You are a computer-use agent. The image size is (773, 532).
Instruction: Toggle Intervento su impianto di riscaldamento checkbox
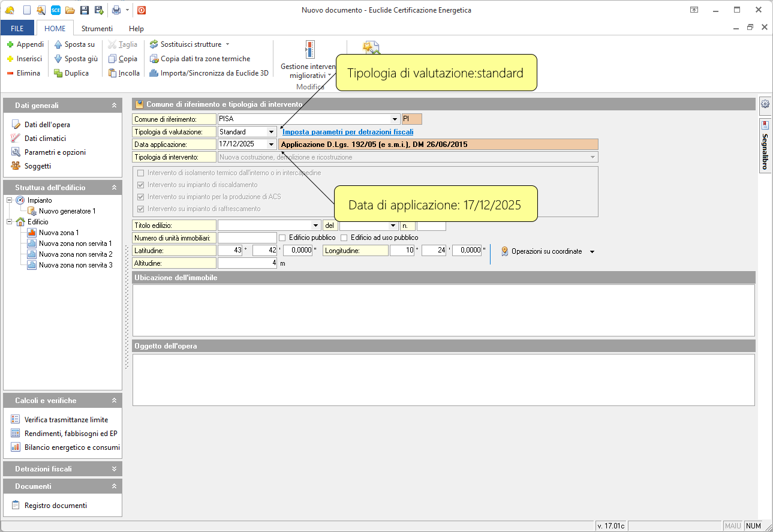point(141,185)
